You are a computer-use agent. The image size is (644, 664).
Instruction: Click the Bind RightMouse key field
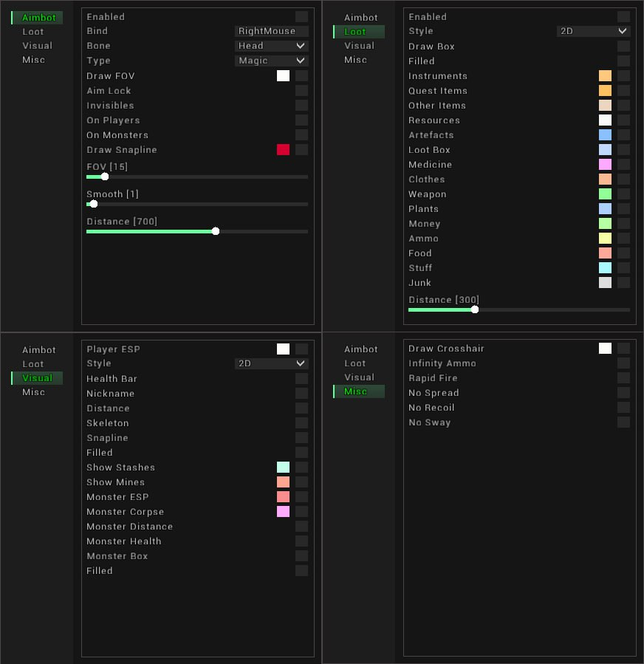271,31
